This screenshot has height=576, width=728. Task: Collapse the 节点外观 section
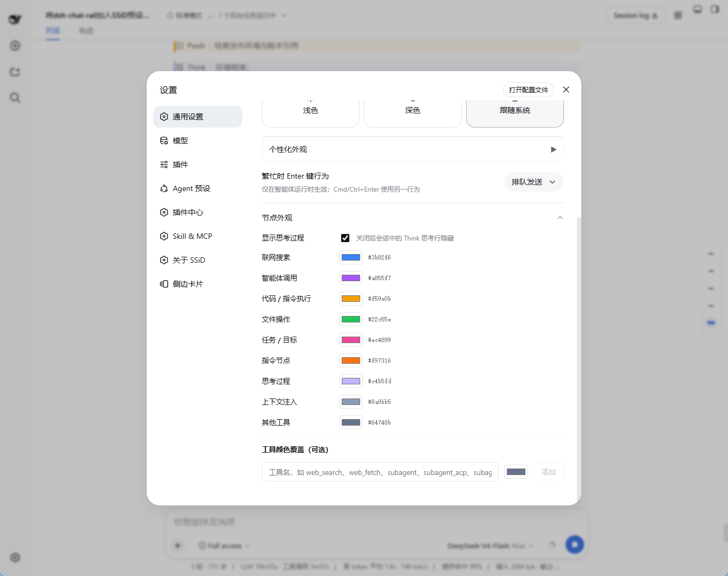560,218
